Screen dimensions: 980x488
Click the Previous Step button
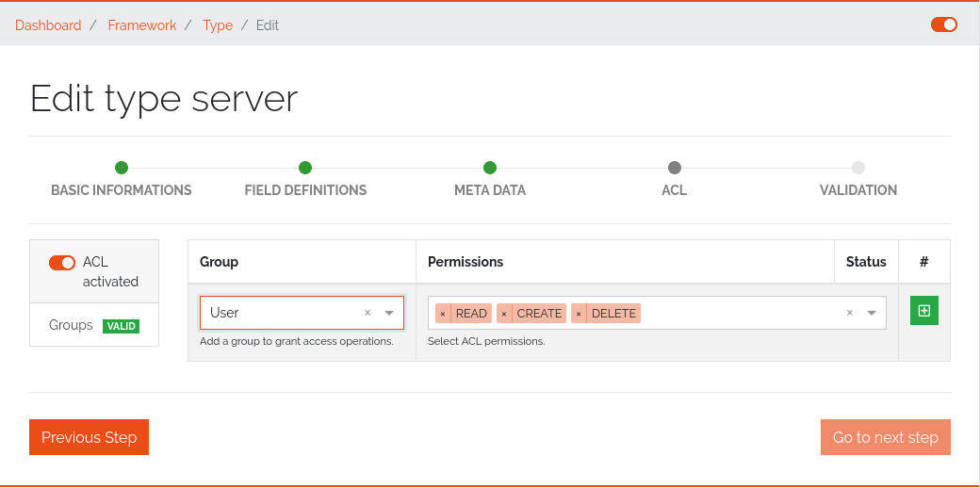pyautogui.click(x=89, y=437)
